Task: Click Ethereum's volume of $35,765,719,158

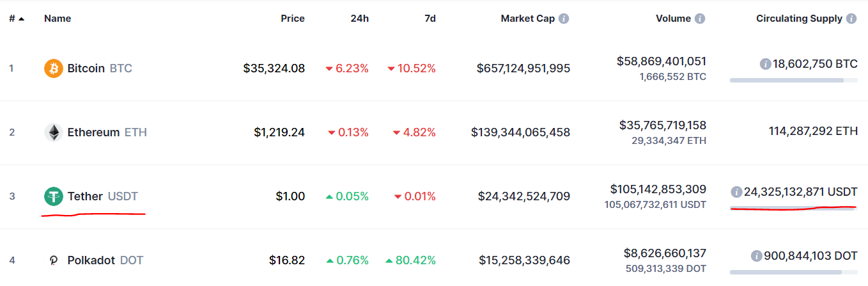Action: pyautogui.click(x=663, y=125)
